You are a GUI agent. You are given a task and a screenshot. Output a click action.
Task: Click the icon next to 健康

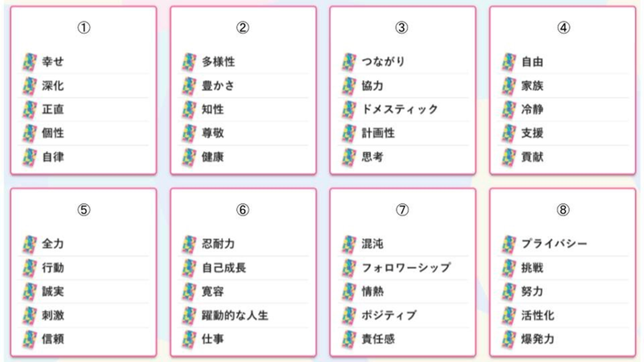point(189,157)
